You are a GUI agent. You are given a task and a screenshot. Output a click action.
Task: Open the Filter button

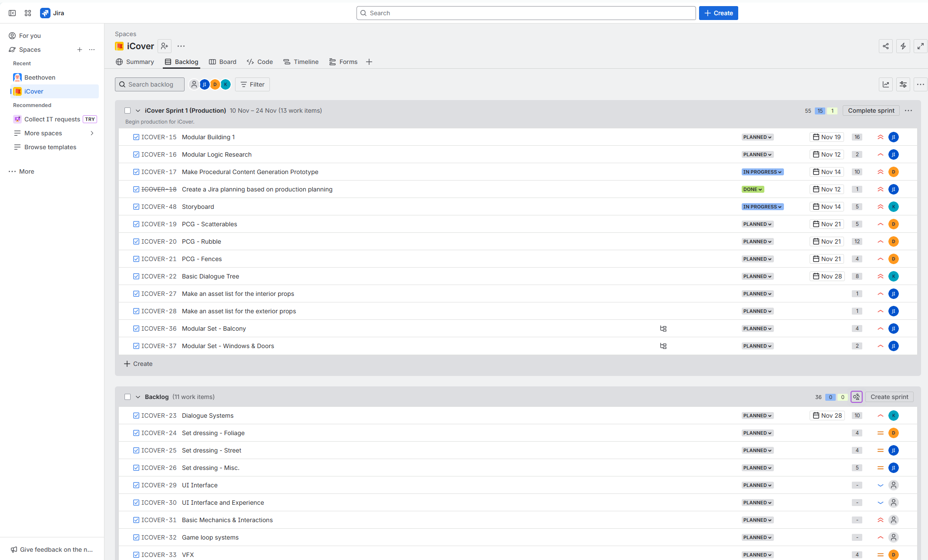pyautogui.click(x=252, y=84)
